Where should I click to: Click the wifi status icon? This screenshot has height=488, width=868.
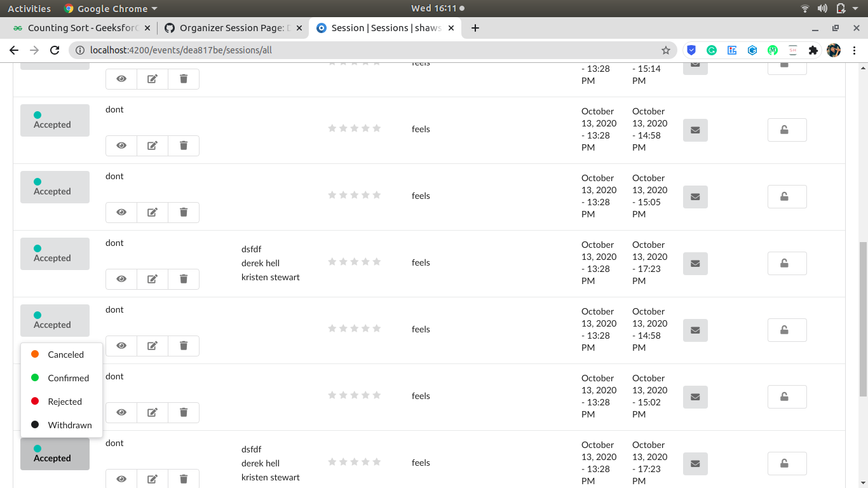[805, 8]
